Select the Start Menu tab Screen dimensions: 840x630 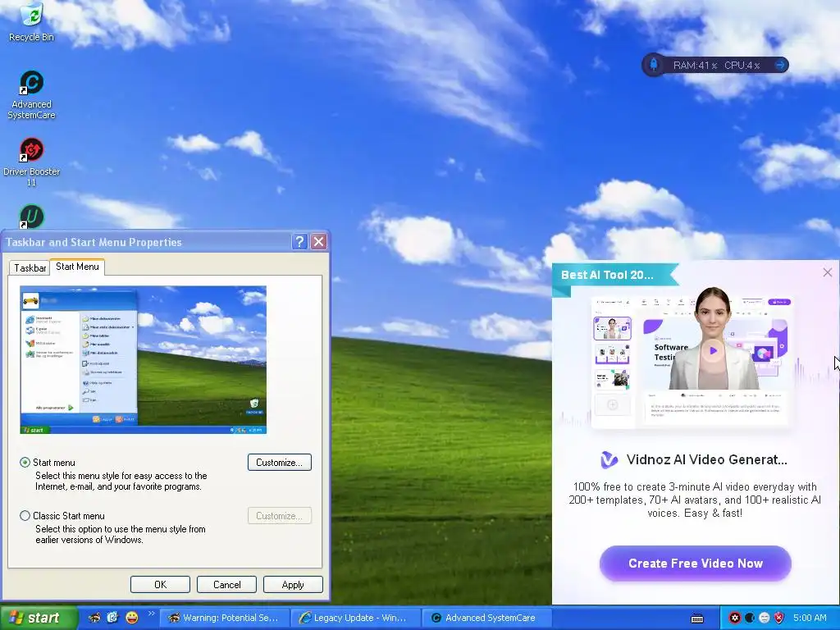coord(77,267)
